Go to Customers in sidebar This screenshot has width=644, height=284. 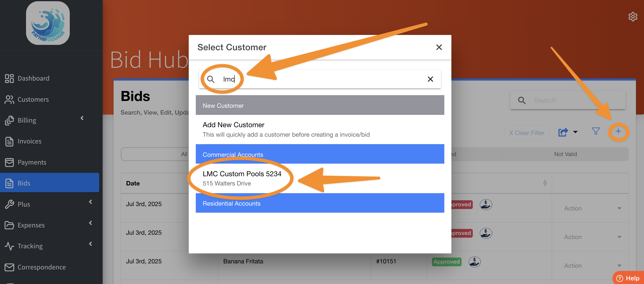point(33,99)
